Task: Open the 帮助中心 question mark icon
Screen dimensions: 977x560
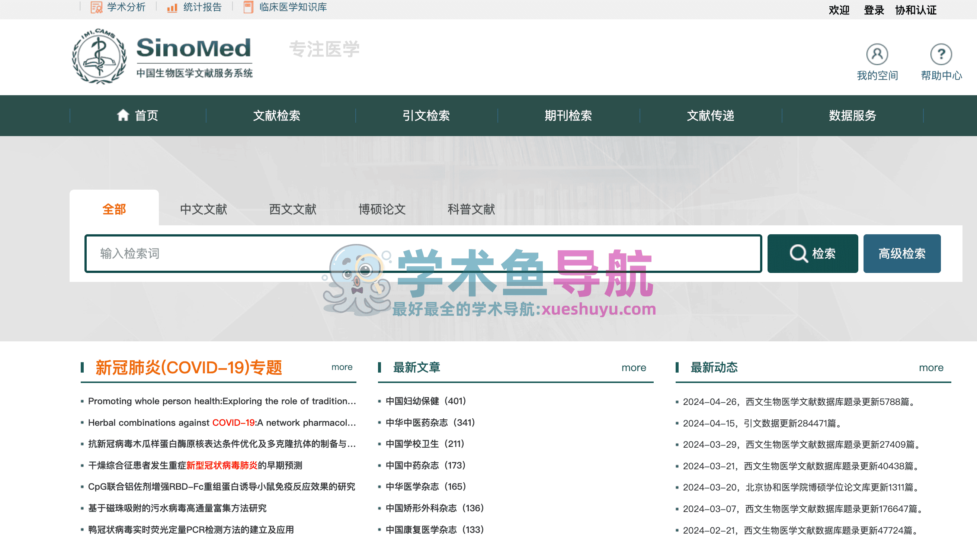Action: pos(941,54)
